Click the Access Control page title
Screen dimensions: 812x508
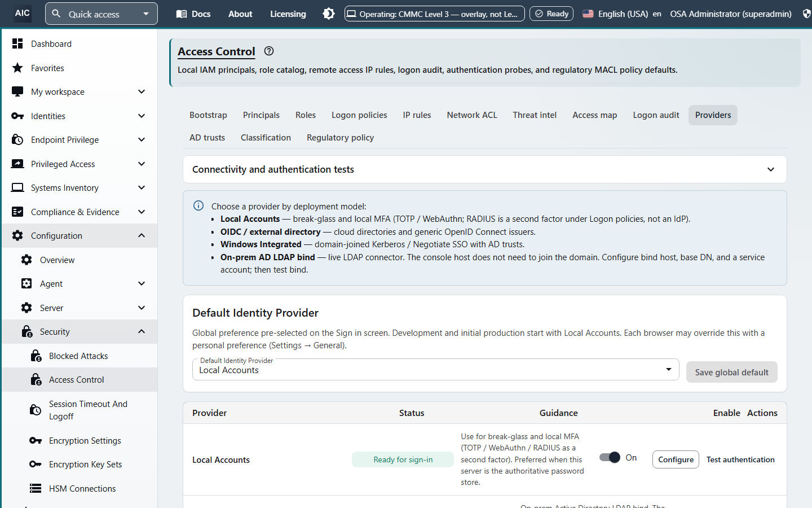[x=217, y=51]
